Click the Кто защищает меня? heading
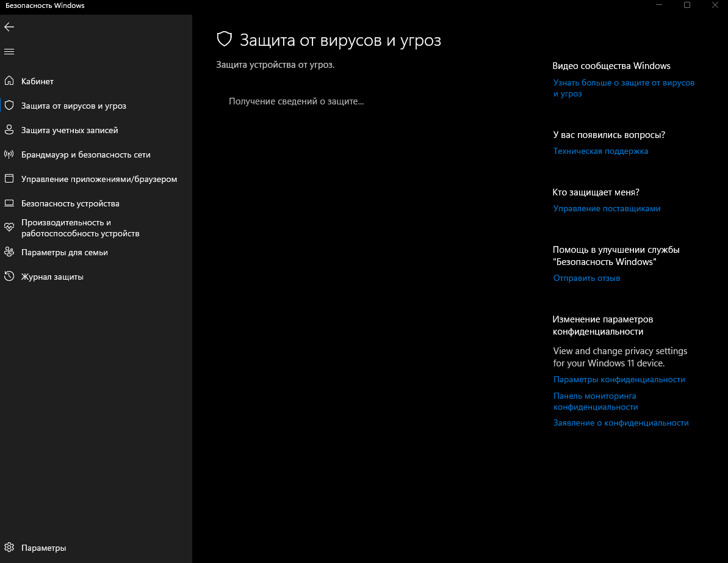The width and height of the screenshot is (728, 563). (x=596, y=192)
